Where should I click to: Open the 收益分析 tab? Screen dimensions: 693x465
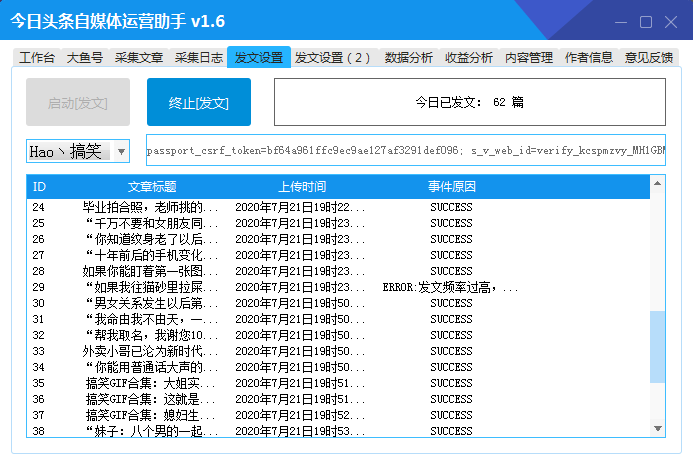[x=468, y=57]
